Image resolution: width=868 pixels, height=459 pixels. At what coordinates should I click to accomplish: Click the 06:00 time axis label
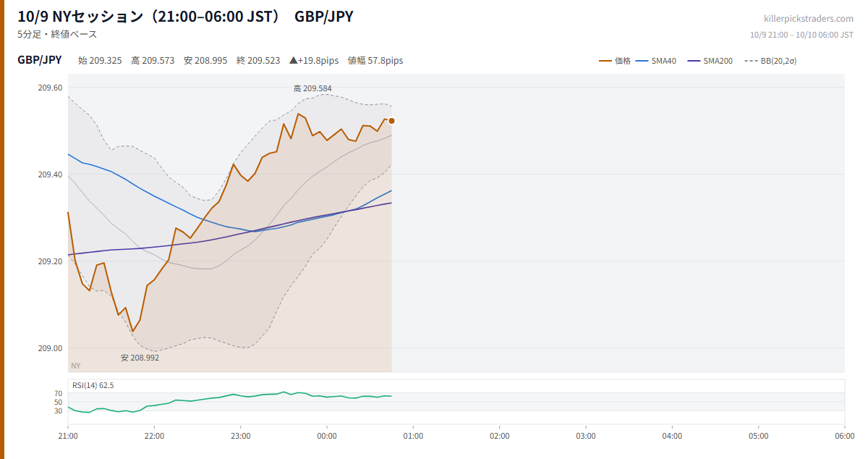(x=845, y=437)
